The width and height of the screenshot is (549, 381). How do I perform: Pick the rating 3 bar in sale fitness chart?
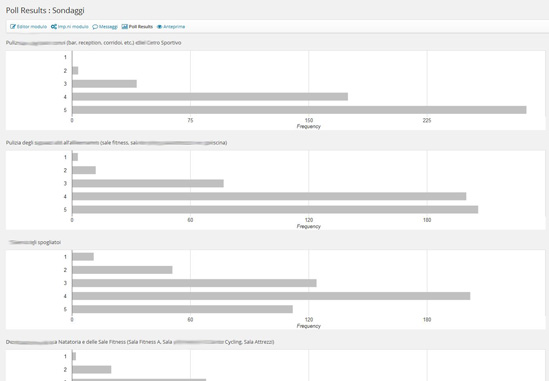[x=148, y=183]
